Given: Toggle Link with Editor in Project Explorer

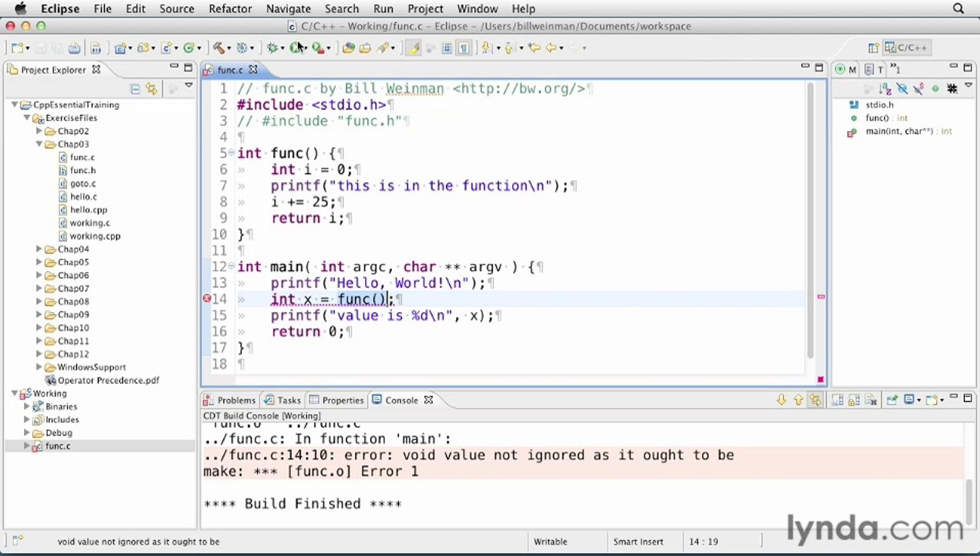Looking at the screenshot, I should coord(151,89).
